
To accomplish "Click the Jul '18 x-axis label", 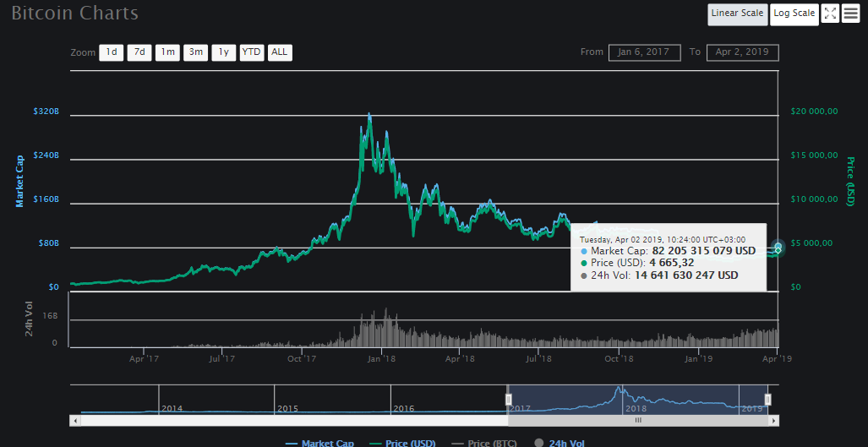I will [538, 358].
